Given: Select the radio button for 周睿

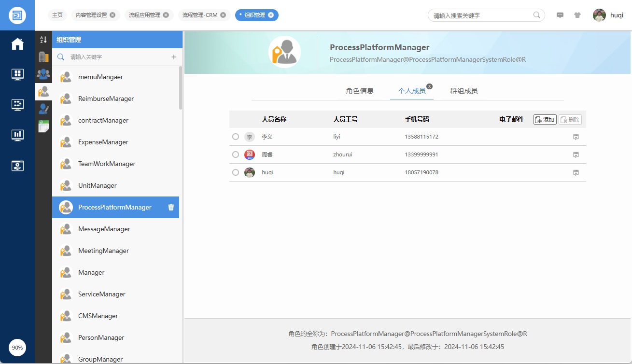Looking at the screenshot, I should 236,154.
